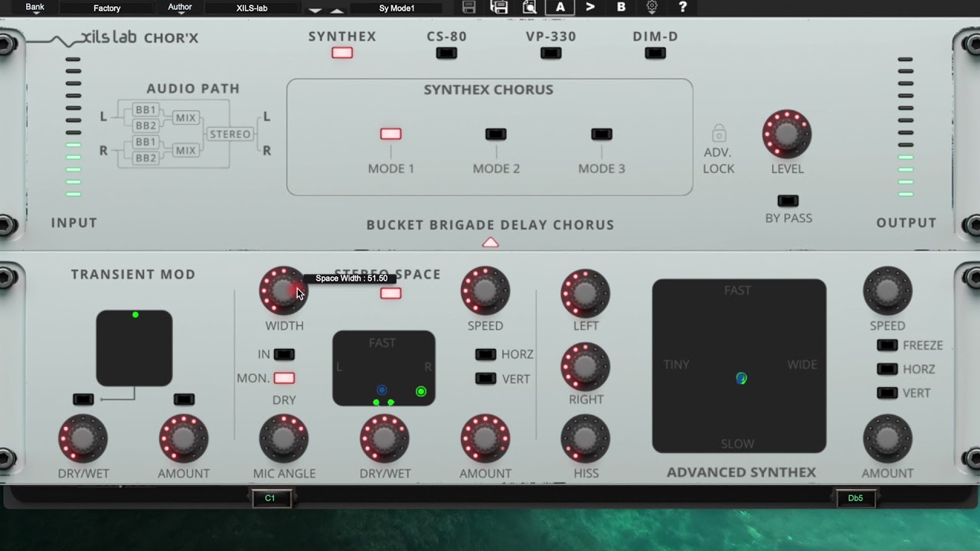The width and height of the screenshot is (980, 551).
Task: Toggle the Stereo Space on/off switch
Action: [x=390, y=293]
